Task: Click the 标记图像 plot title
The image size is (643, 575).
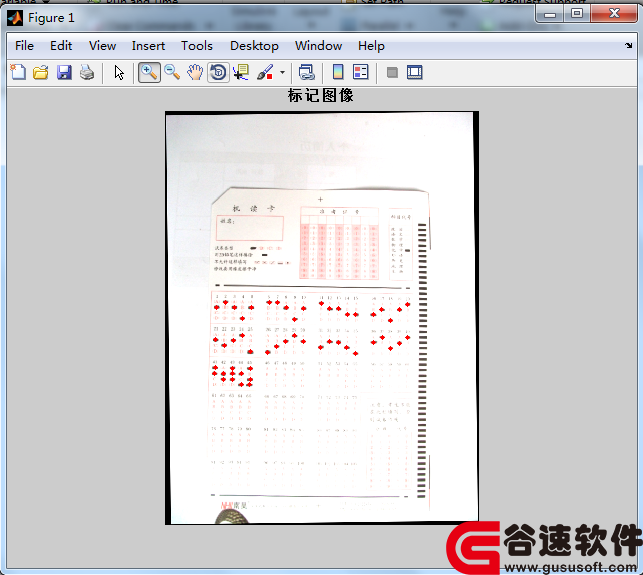Action: [x=321, y=96]
